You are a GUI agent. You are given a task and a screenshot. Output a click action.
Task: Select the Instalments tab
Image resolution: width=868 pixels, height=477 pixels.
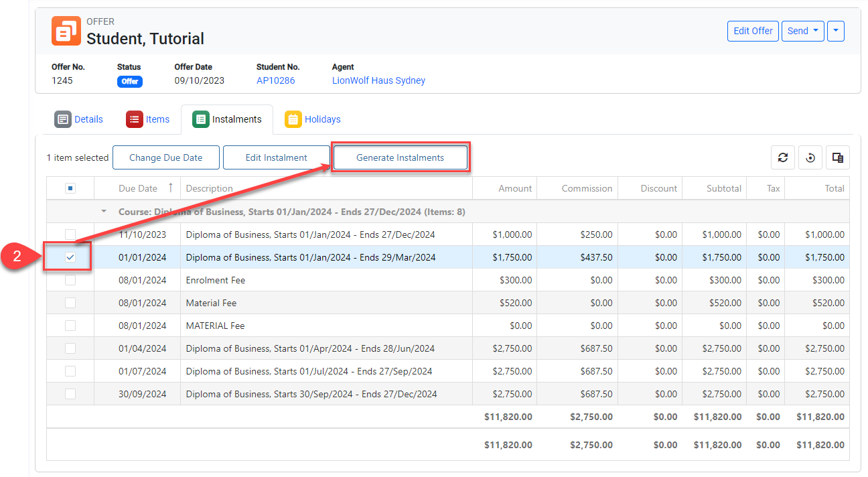point(236,119)
